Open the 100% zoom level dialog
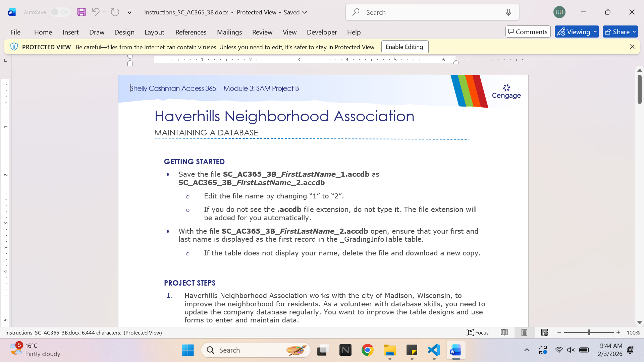The width and height of the screenshot is (644, 362). pyautogui.click(x=633, y=333)
